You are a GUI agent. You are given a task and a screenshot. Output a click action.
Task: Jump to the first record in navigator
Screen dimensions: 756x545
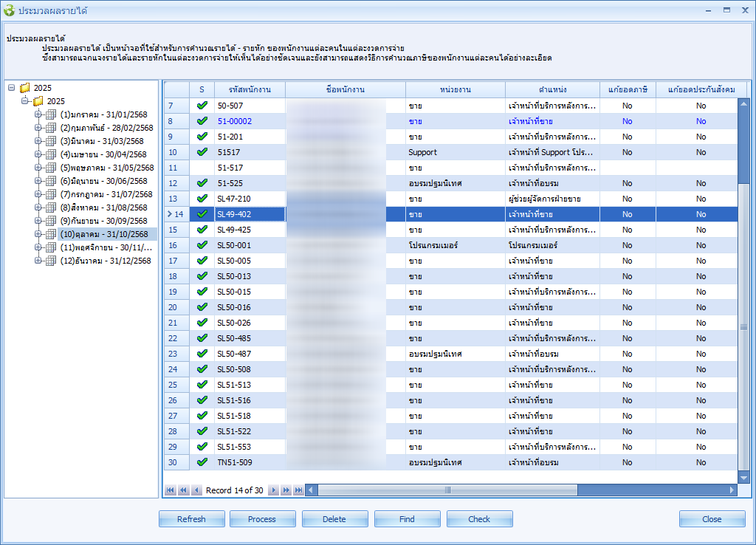[x=171, y=490]
